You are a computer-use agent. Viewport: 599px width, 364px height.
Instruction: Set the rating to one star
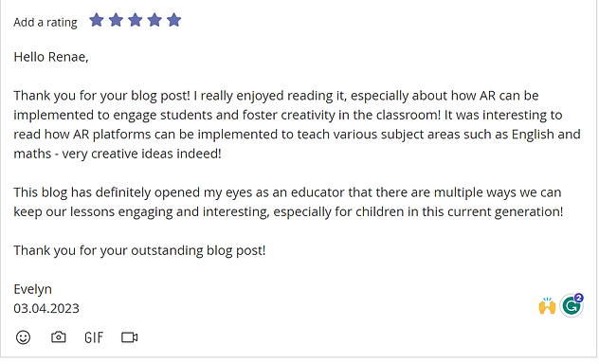pos(97,20)
